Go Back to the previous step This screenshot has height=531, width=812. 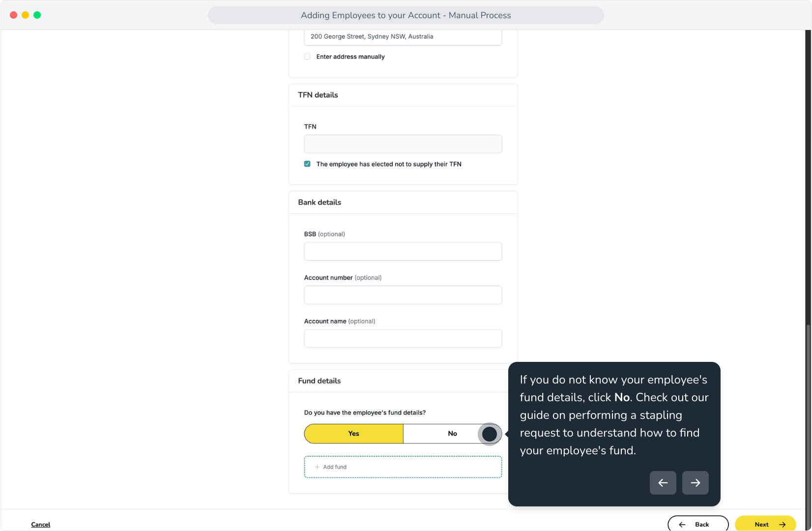[x=698, y=524]
